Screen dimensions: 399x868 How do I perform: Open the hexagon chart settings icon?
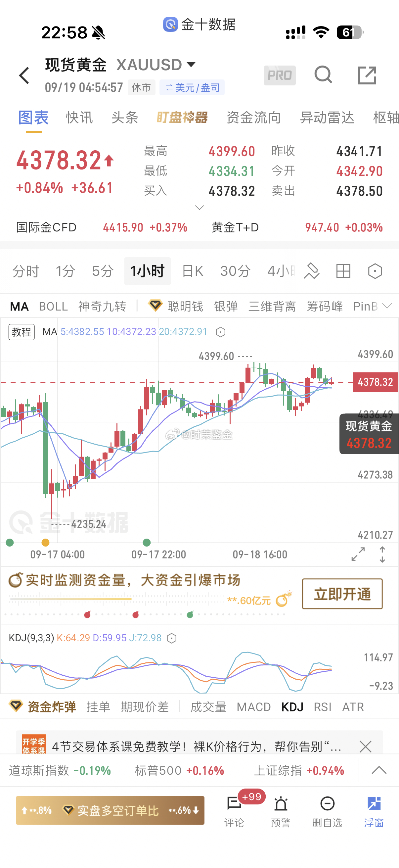[x=375, y=271]
